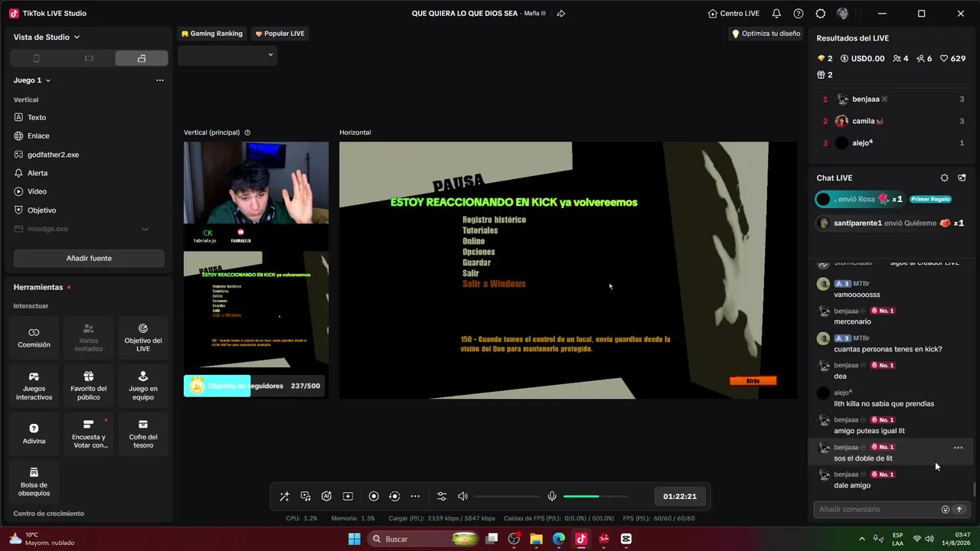Open the Popular LIVE tab
This screenshot has height=551, width=980.
click(279, 34)
